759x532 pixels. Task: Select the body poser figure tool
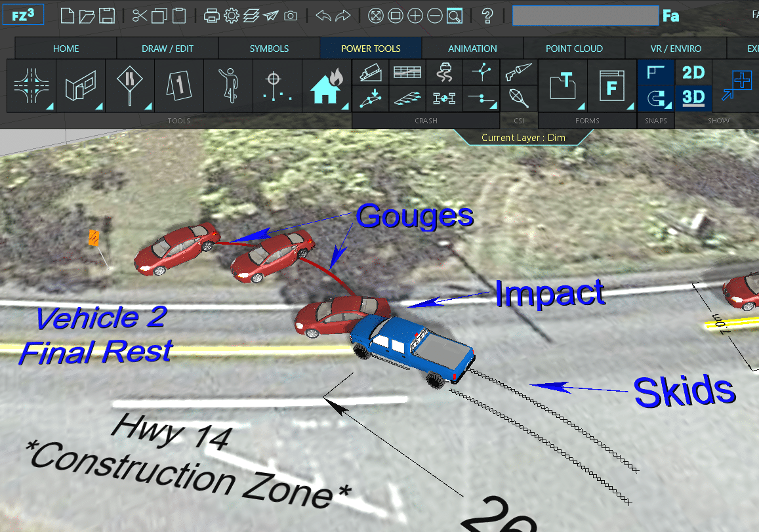[228, 86]
